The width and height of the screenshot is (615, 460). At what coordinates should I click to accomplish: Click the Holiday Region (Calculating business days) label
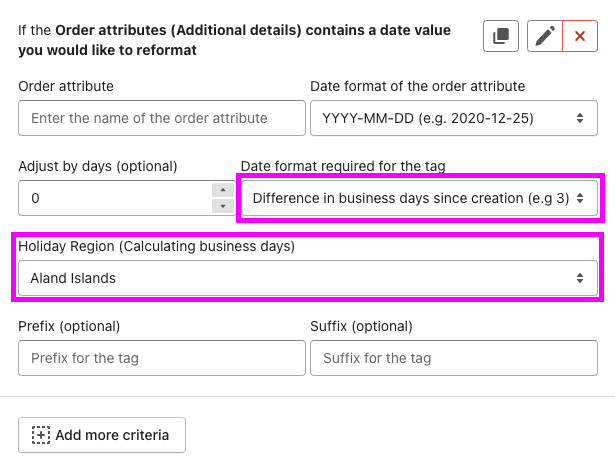click(156, 246)
